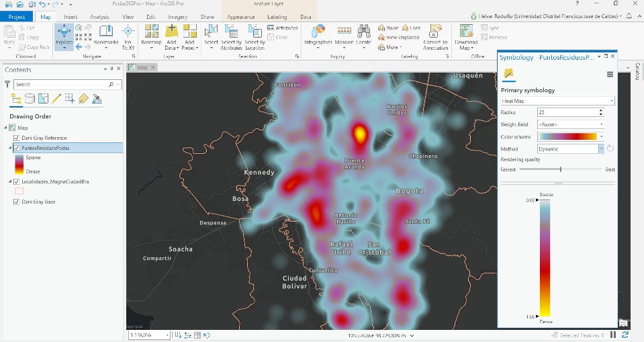Screen dimensions: 644x342
Task: Activate the Explore navigation tool
Action: pos(64,35)
